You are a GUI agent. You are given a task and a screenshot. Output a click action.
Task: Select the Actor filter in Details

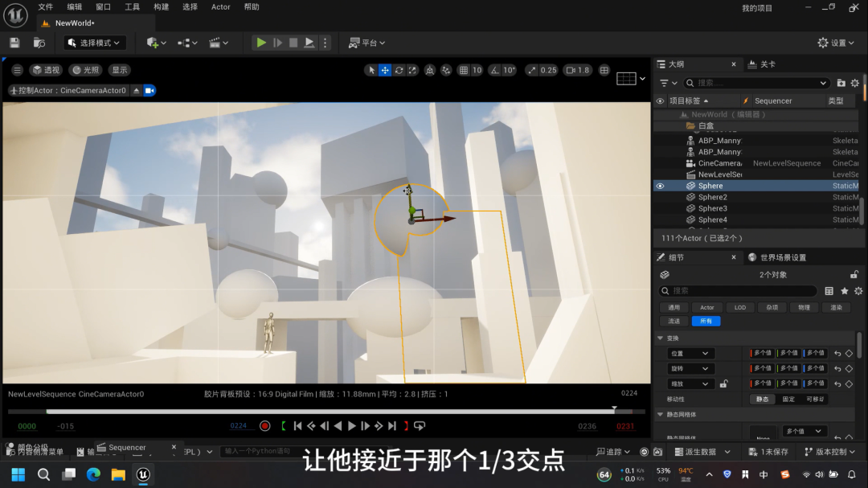click(x=706, y=307)
